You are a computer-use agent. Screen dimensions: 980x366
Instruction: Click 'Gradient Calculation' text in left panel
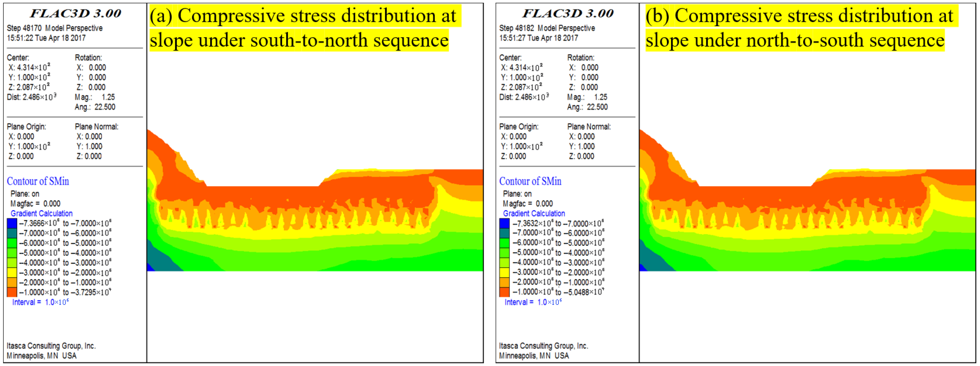coord(41,214)
